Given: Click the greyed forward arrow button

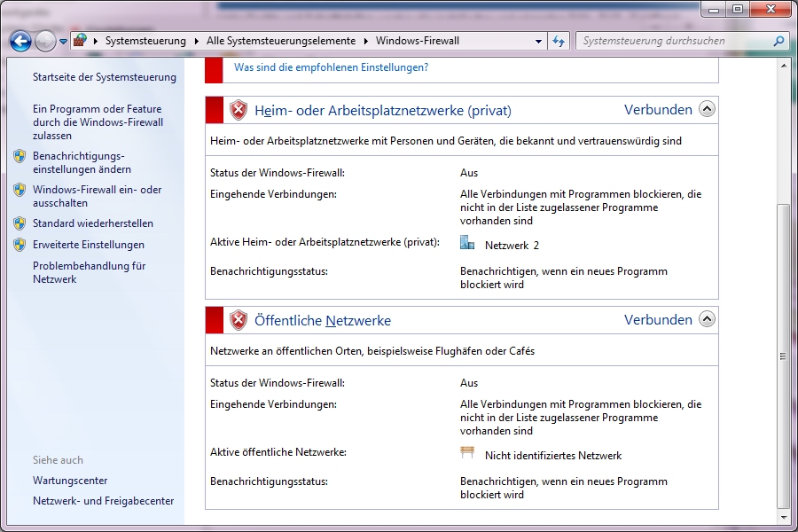Looking at the screenshot, I should pyautogui.click(x=45, y=42).
